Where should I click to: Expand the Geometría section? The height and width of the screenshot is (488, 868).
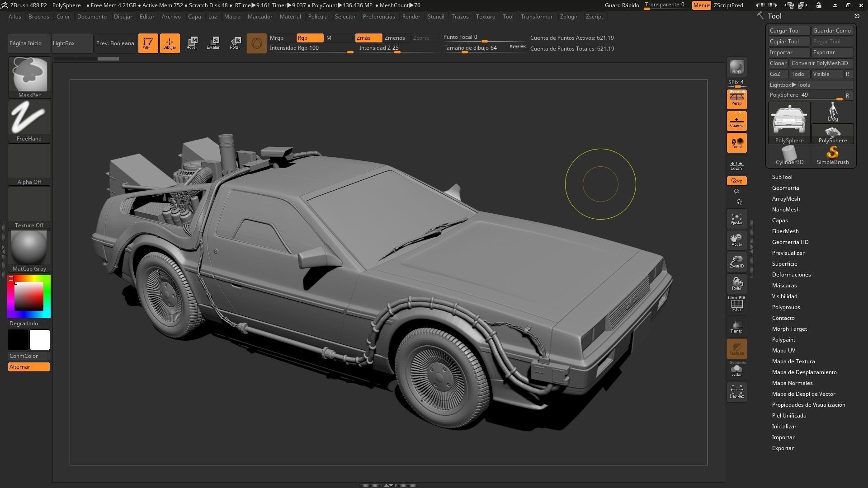tap(786, 188)
